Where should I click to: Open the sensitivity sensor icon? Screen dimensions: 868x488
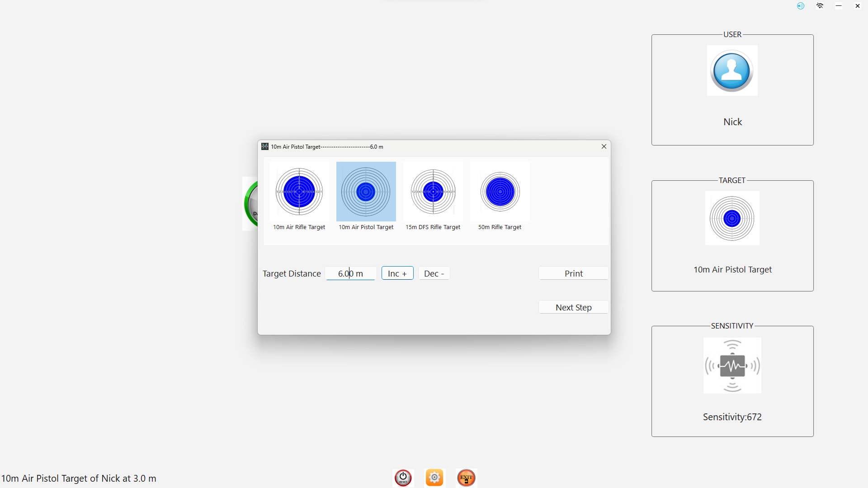[732, 366]
